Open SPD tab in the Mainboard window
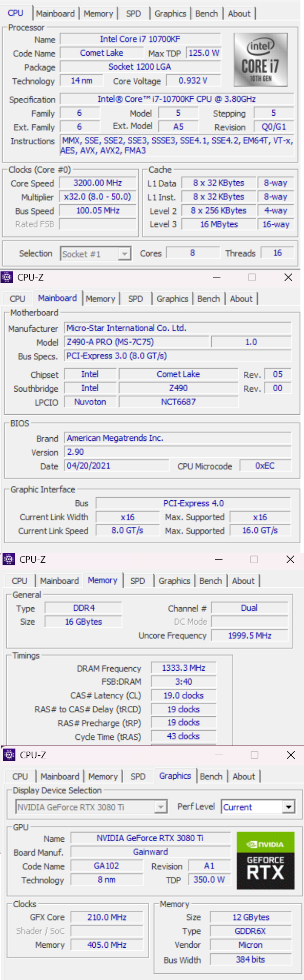The image size is (304, 980). click(135, 299)
